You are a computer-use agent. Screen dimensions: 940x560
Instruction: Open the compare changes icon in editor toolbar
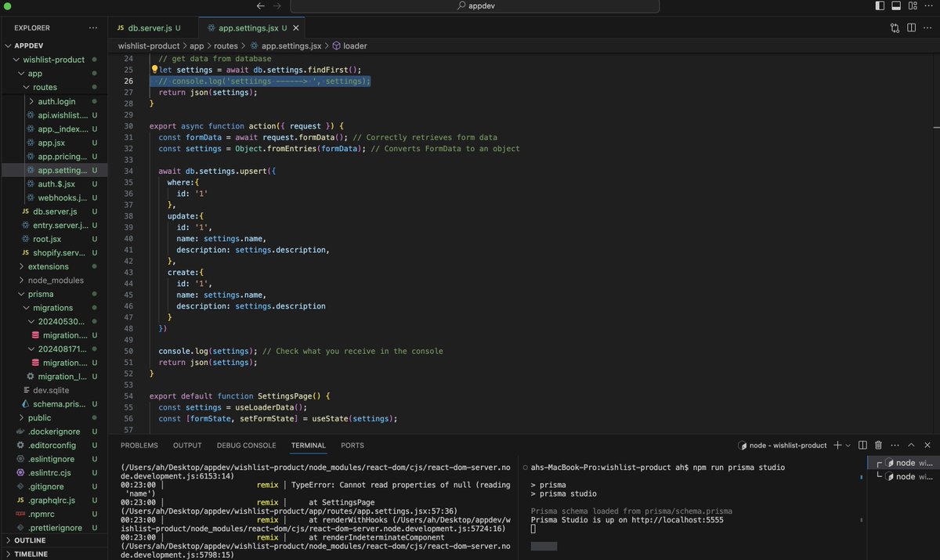click(x=895, y=27)
